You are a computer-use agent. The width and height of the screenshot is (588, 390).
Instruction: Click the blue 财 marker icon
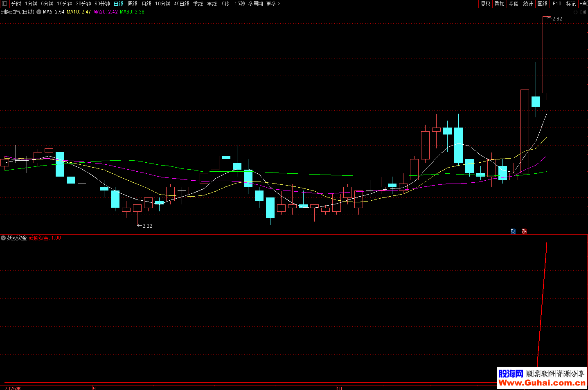[x=513, y=231]
